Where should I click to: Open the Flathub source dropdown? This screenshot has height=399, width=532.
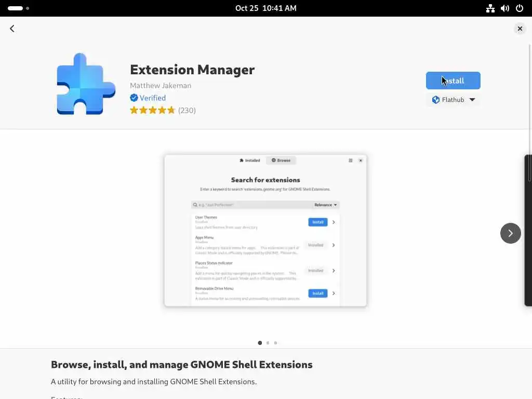[453, 100]
